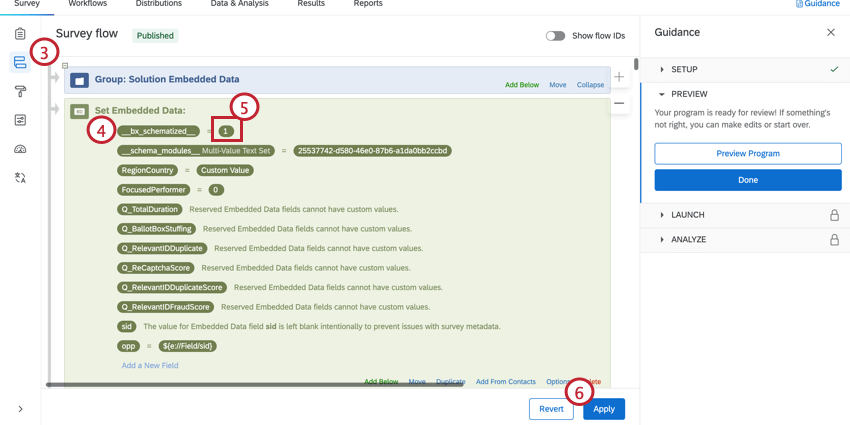Click the vertical scrollbar of survey flow
Viewport: 850px width, 425px height.
click(636, 63)
